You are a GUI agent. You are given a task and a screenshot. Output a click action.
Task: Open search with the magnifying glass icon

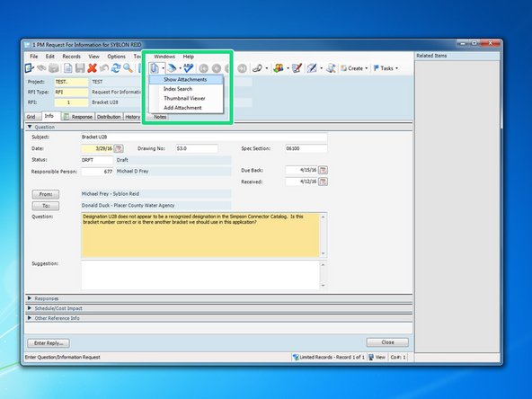(x=128, y=68)
